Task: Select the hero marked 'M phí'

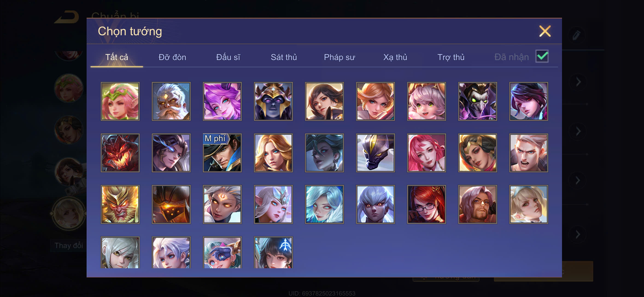Action: [222, 153]
